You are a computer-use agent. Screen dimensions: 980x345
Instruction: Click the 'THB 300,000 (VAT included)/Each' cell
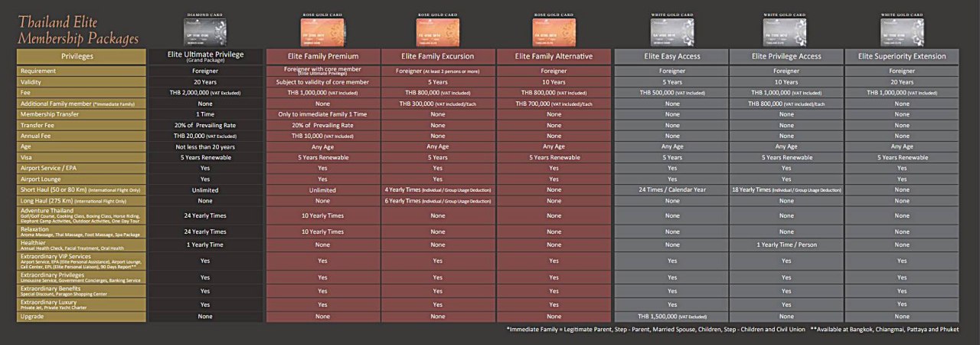[x=437, y=103]
